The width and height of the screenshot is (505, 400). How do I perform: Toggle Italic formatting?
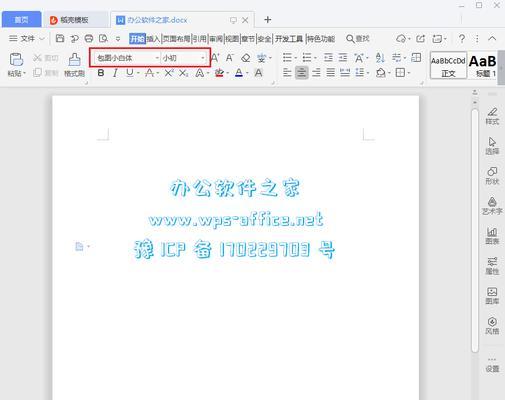tap(115, 73)
